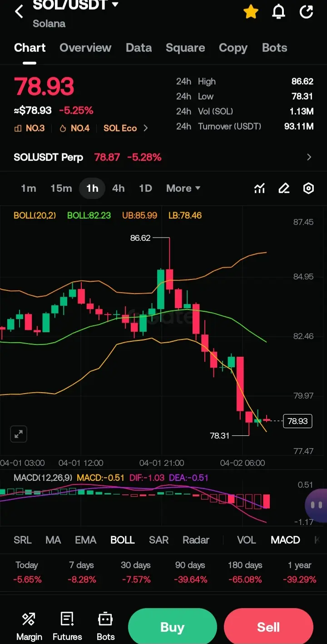Screen dimensions: 327x644
Task: Tap the back arrow icon
Action: 19,12
